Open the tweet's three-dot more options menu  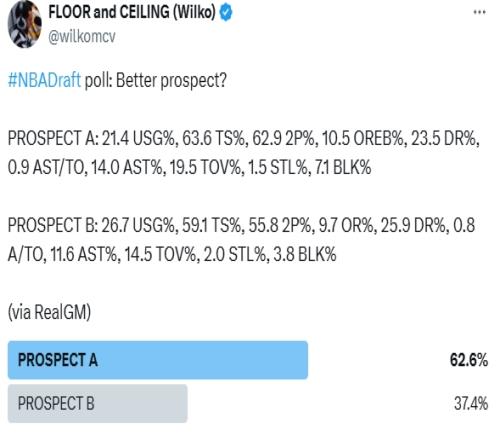(479, 12)
